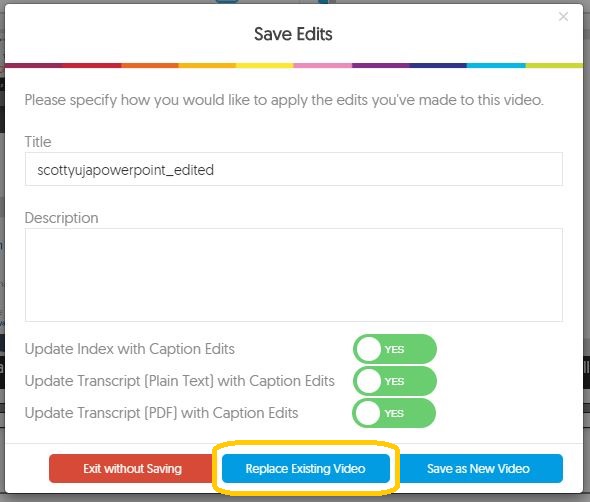Click Exit without Saving button

(132, 469)
